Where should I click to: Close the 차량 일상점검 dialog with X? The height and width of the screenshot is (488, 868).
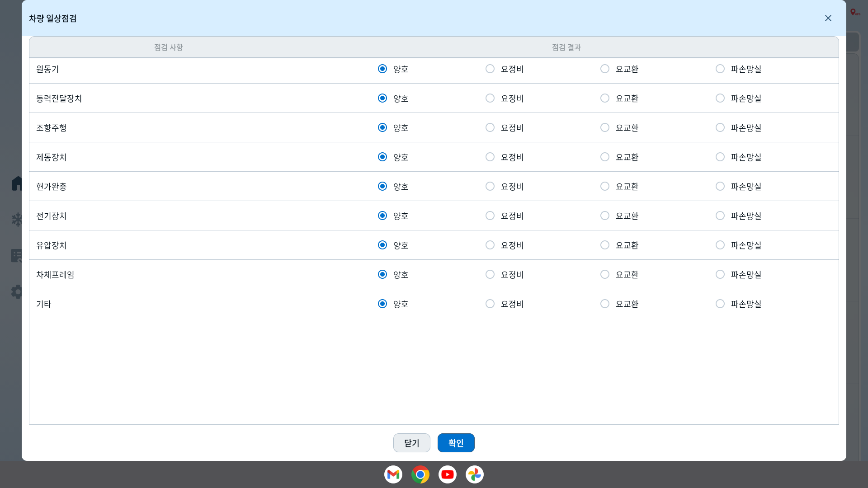[828, 18]
